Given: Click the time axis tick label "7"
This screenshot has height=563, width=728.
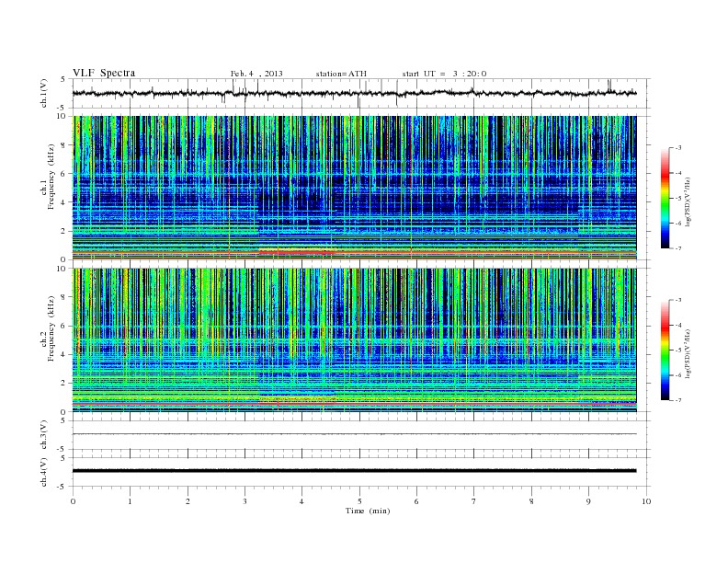Looking at the screenshot, I should point(474,501).
